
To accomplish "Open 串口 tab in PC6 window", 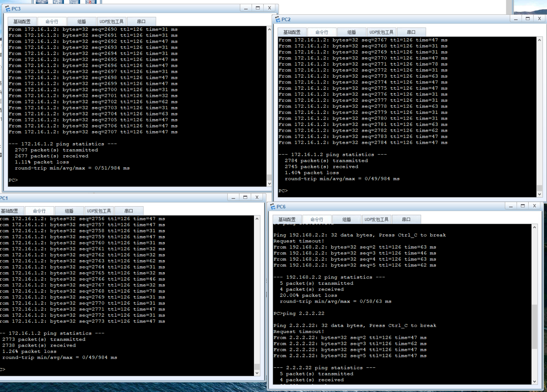I will (406, 219).
